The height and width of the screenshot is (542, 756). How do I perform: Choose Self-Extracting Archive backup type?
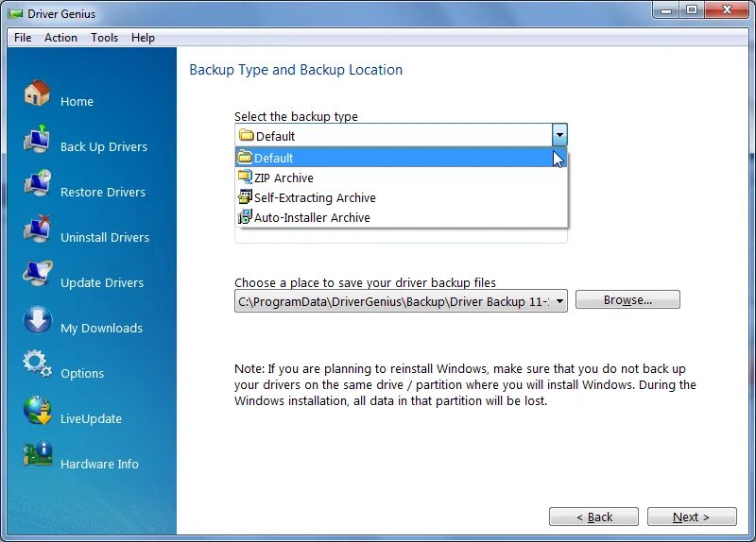[401, 197]
